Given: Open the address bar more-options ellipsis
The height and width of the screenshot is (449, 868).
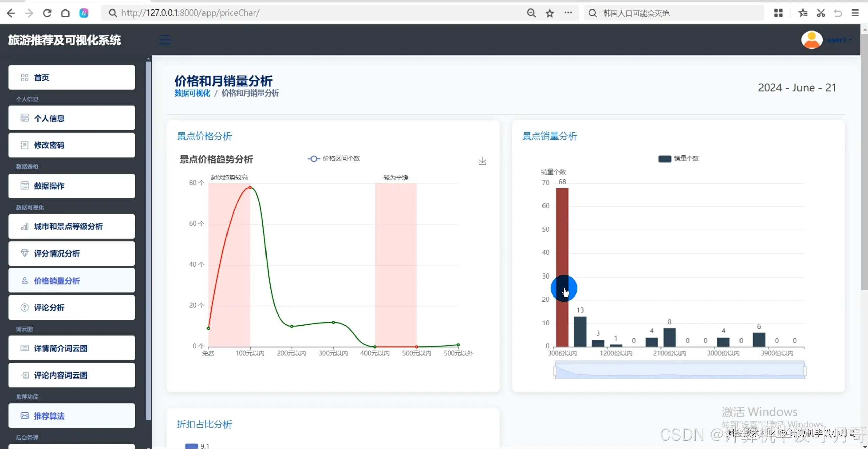Looking at the screenshot, I should click(568, 13).
